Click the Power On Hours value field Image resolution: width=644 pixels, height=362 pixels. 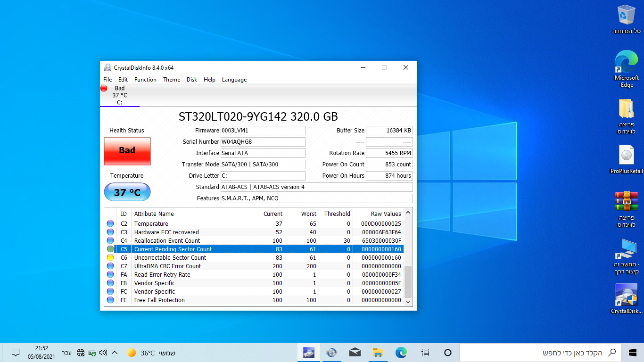click(x=389, y=176)
